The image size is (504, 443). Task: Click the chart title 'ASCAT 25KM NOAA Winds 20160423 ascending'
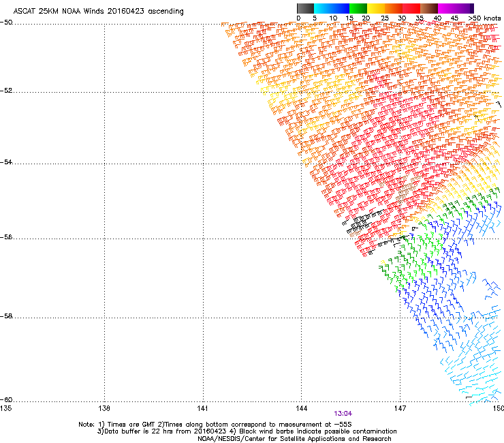tap(98, 12)
